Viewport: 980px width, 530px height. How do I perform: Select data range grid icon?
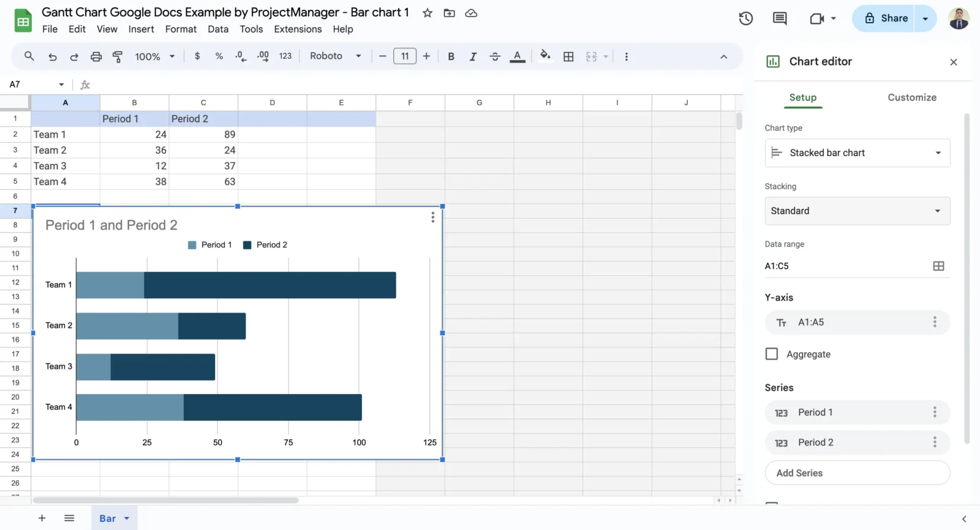coord(938,266)
